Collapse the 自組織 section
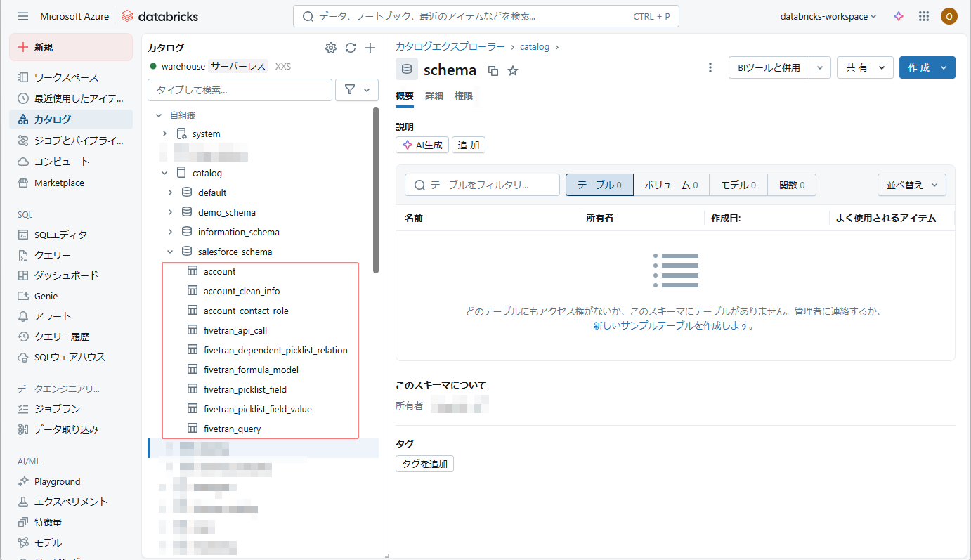The width and height of the screenshot is (971, 560). tap(159, 115)
